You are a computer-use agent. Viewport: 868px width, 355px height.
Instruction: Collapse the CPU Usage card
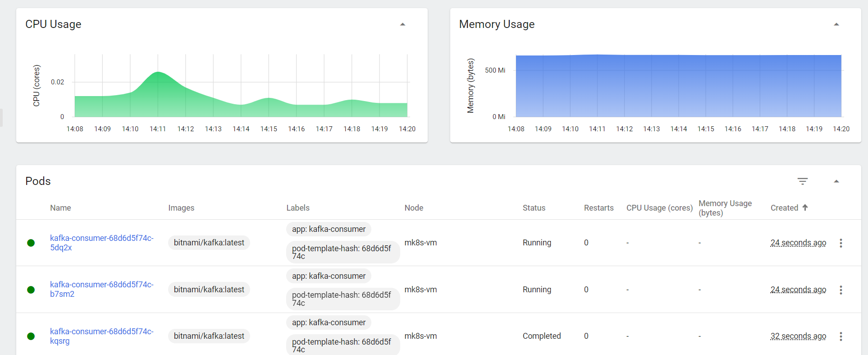(x=402, y=24)
